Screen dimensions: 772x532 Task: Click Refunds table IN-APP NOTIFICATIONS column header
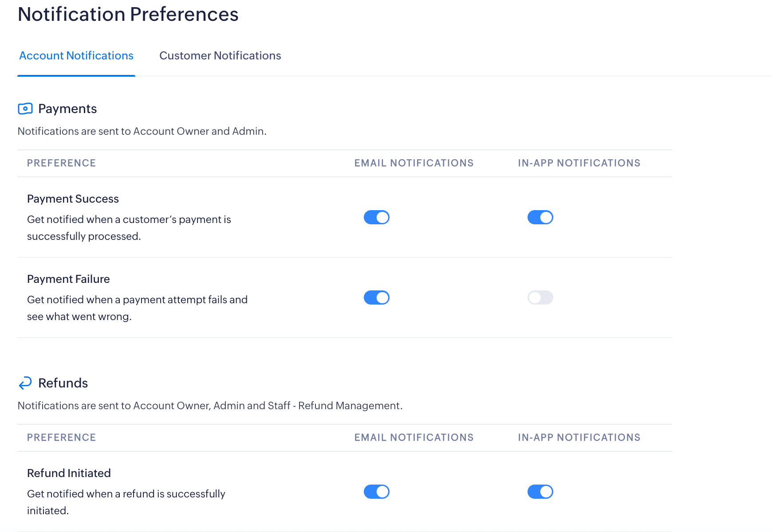coord(579,438)
